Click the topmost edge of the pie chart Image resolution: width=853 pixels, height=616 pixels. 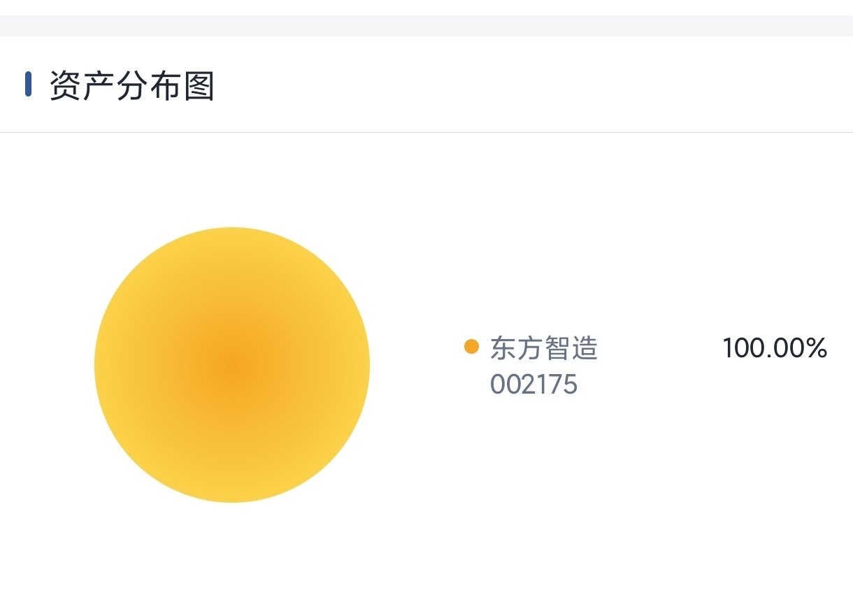[x=232, y=229]
